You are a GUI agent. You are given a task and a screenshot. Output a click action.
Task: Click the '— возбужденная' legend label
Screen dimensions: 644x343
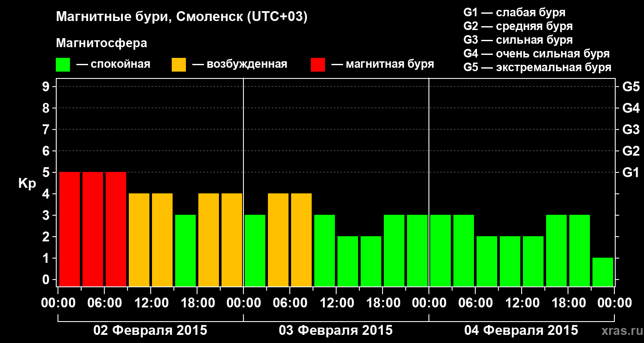pos(240,64)
